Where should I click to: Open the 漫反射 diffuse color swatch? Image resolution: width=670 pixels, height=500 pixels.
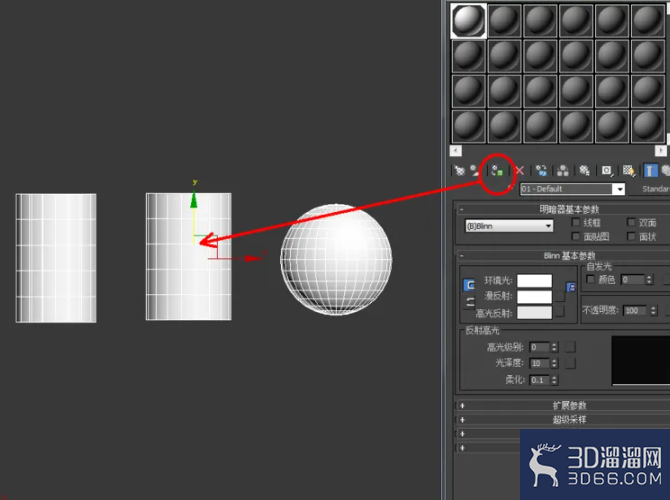pyautogui.click(x=535, y=297)
